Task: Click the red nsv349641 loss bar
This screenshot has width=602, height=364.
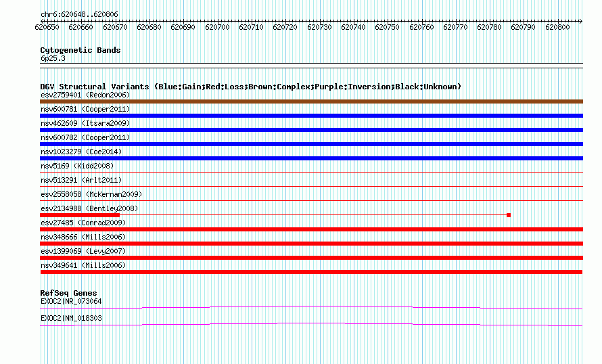Action: coord(311,272)
